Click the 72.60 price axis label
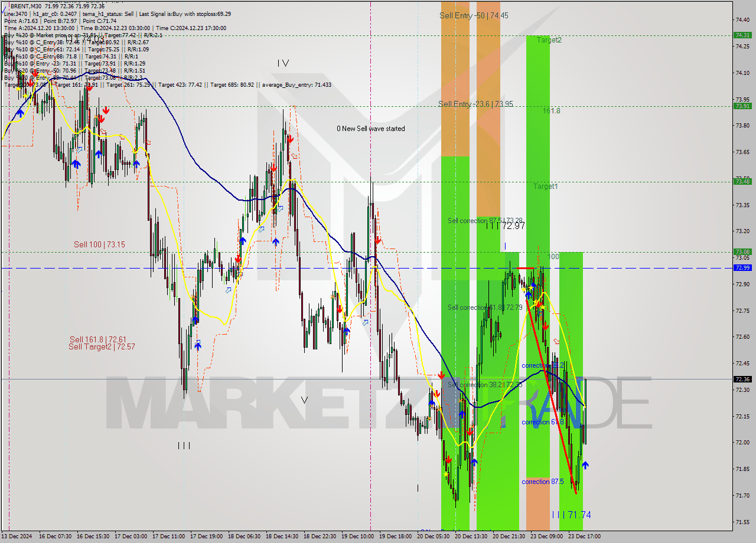 [x=742, y=337]
